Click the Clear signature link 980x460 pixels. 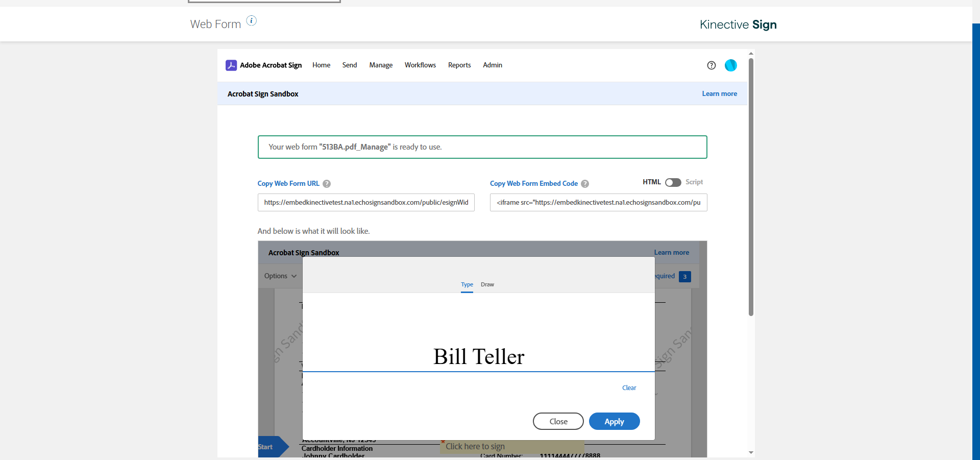pyautogui.click(x=629, y=388)
